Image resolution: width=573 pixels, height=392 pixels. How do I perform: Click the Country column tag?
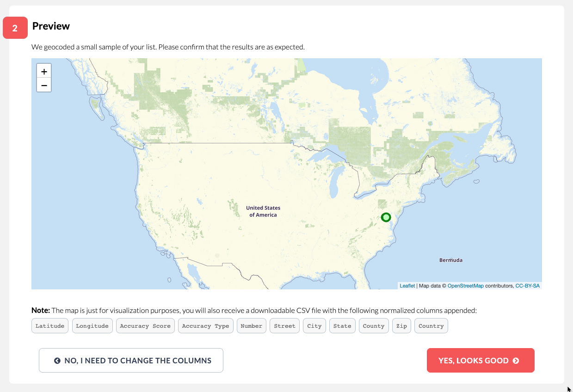[x=431, y=326]
